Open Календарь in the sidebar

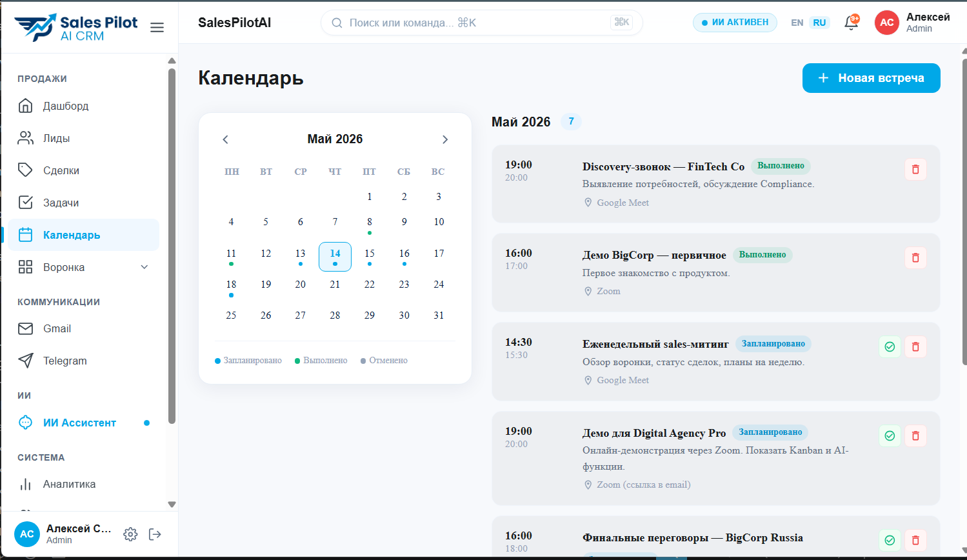pyautogui.click(x=83, y=235)
